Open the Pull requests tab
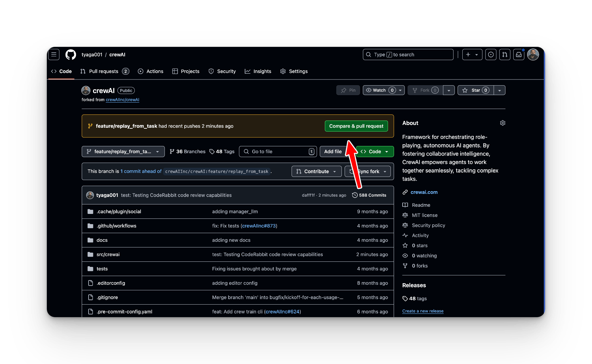 (105, 71)
